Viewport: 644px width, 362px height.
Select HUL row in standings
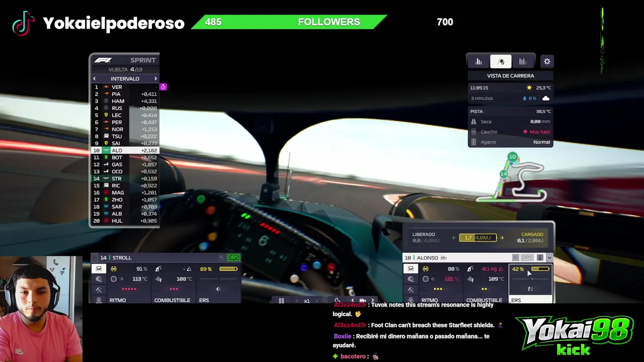(124, 221)
